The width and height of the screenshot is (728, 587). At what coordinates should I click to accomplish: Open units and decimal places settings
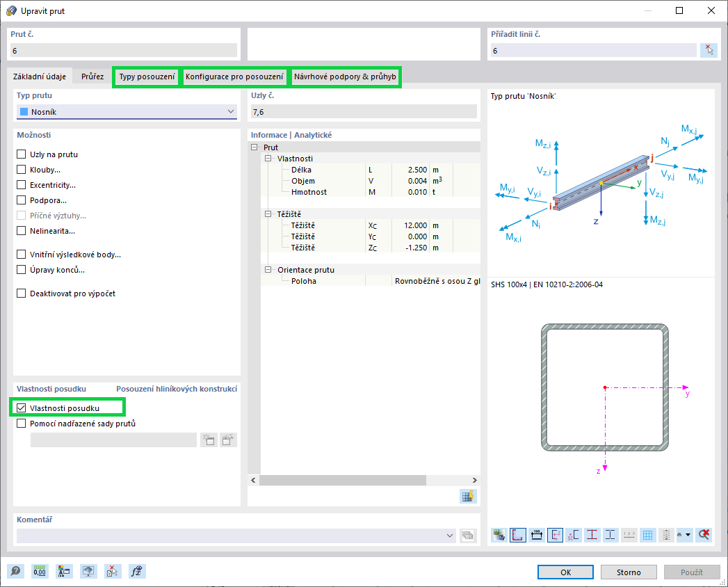click(x=40, y=571)
